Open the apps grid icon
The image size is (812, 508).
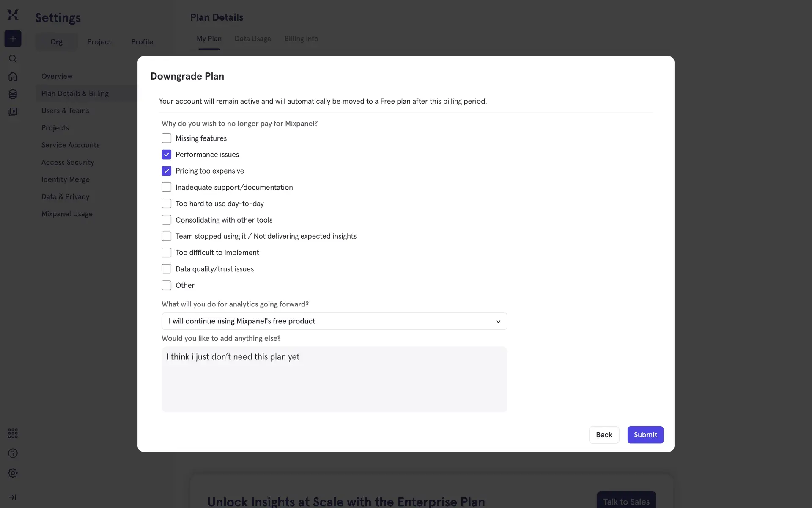coord(13,433)
